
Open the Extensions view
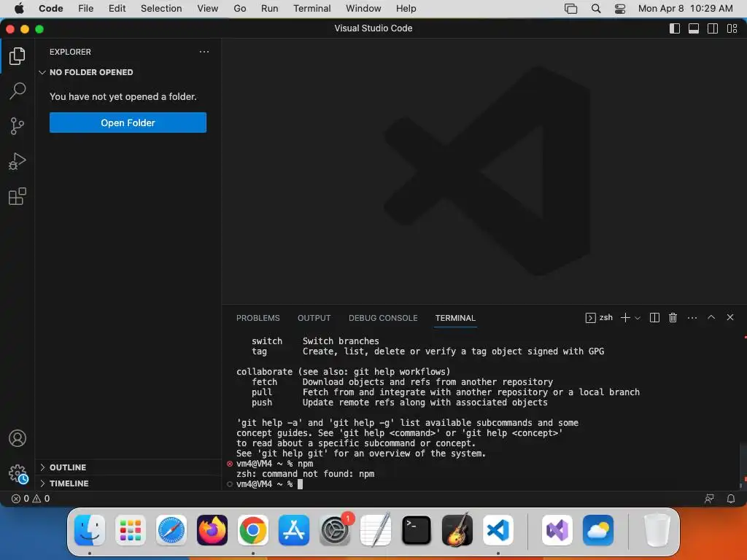point(18,196)
